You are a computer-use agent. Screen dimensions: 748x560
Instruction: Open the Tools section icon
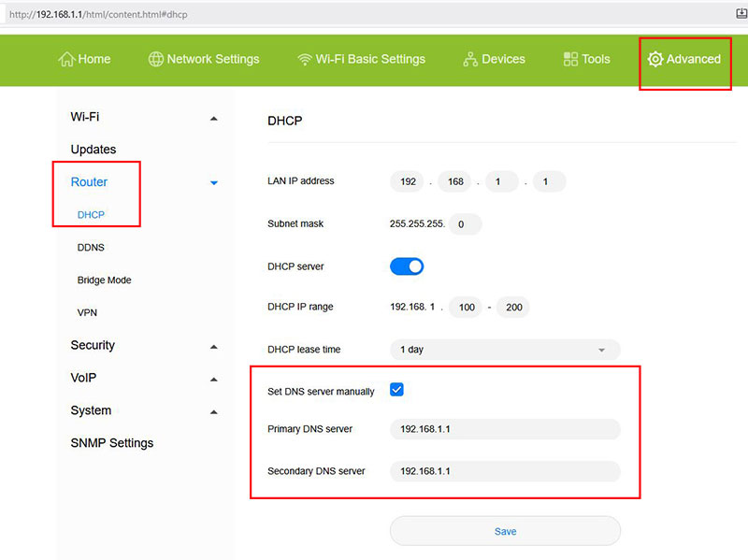point(570,59)
